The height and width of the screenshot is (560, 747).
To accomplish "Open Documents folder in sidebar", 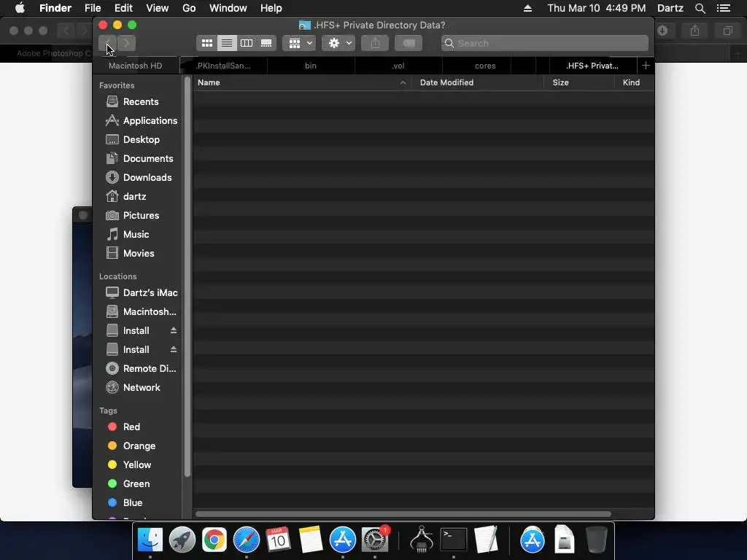I will [x=138, y=158].
